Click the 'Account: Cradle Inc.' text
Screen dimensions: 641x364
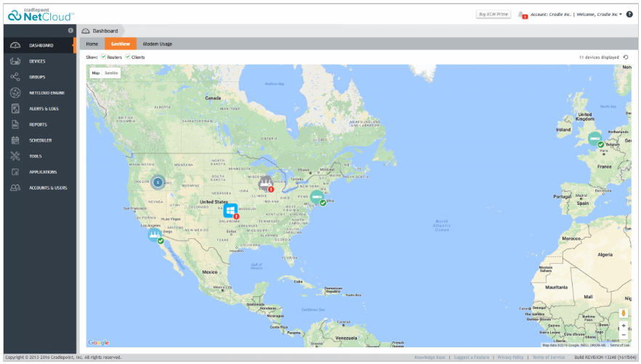pyautogui.click(x=551, y=15)
